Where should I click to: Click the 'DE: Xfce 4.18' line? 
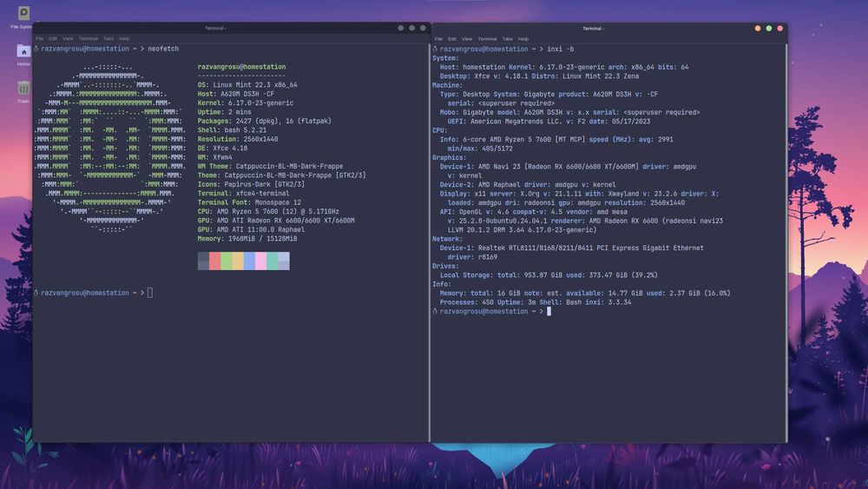[222, 148]
